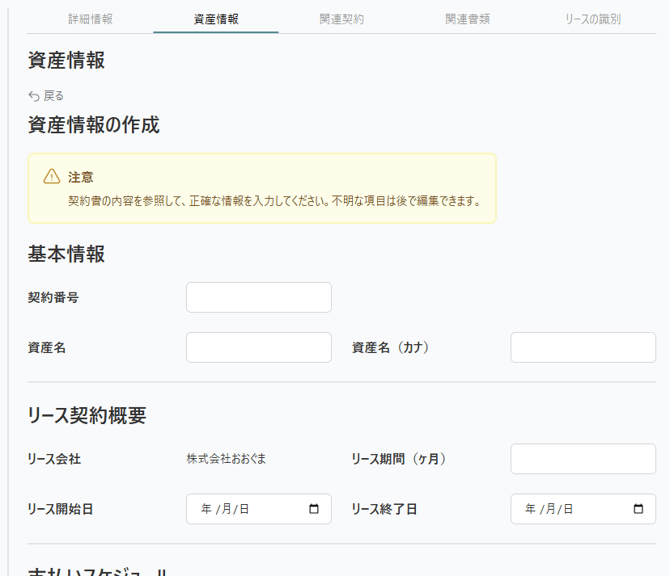Focus the 契約番号 input field

[x=258, y=297]
